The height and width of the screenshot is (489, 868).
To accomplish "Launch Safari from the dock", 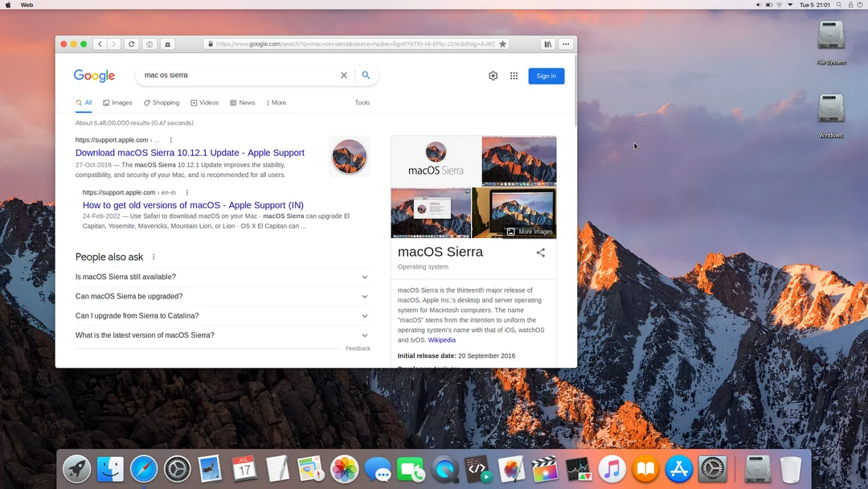I will (x=144, y=469).
